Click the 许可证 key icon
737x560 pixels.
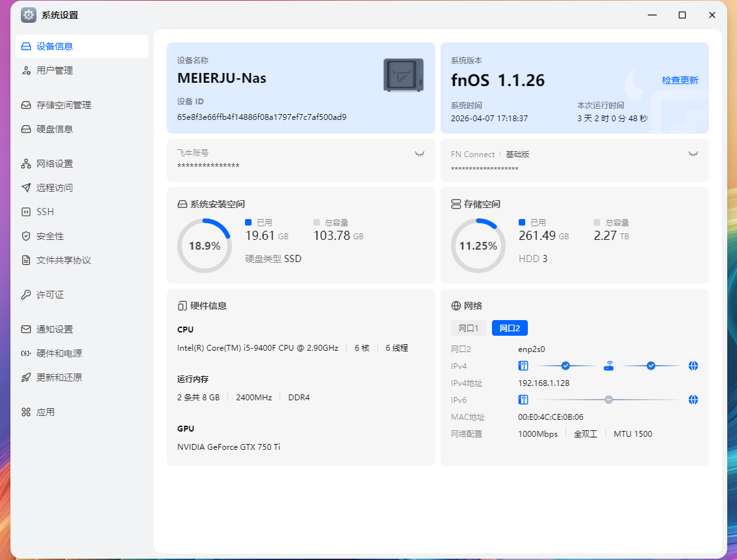pos(26,295)
